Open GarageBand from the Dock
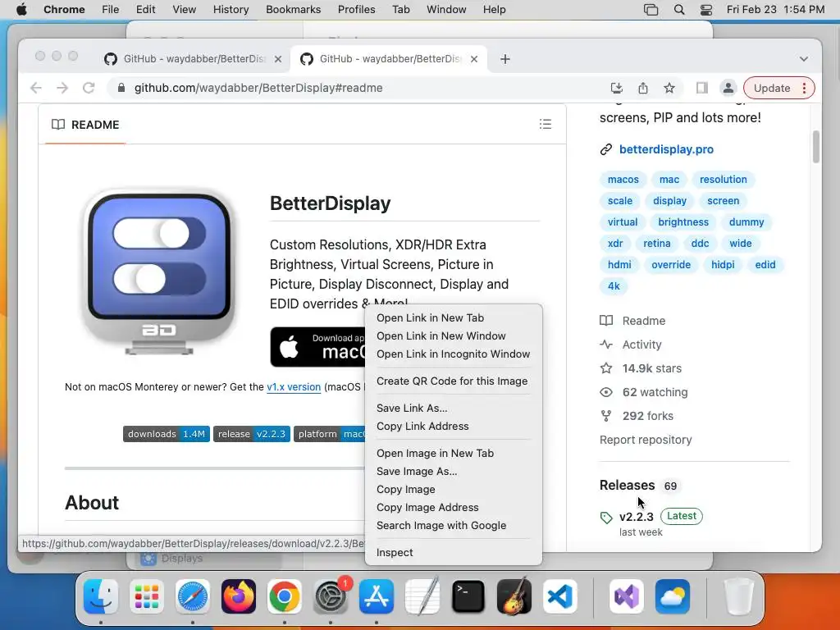Viewport: 840px width, 630px height. (x=514, y=596)
